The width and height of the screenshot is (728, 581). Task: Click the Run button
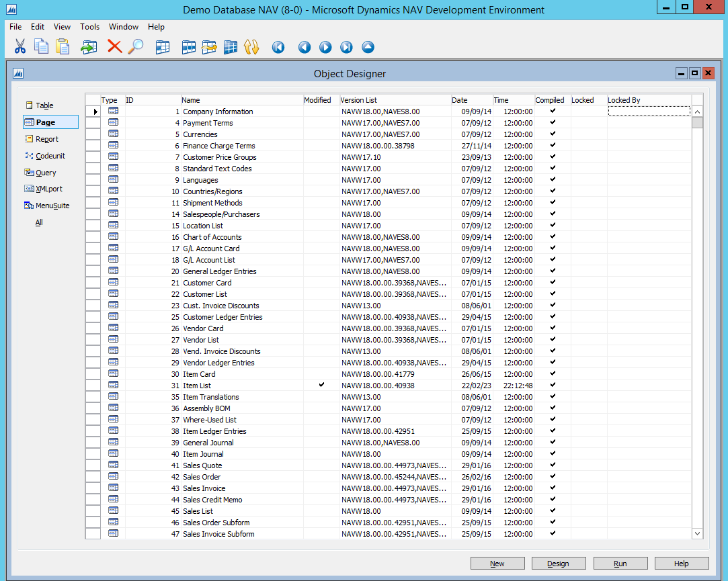pyautogui.click(x=620, y=564)
